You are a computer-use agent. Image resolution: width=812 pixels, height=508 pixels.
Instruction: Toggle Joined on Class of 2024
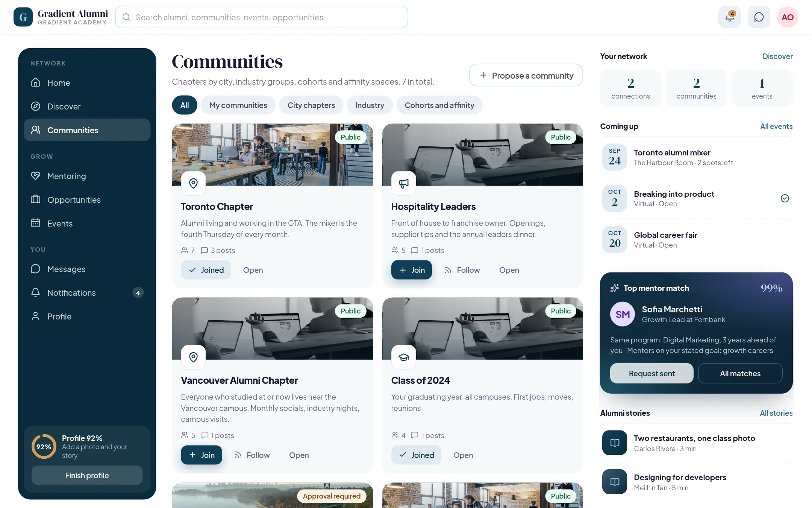(x=416, y=455)
